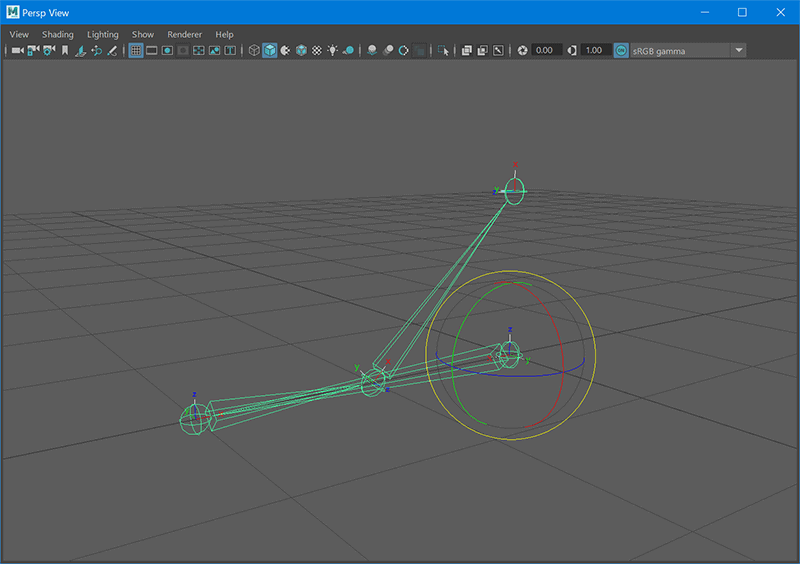800x564 pixels.
Task: Toggle the 2D Pan/Zoom icon
Action: click(96, 50)
